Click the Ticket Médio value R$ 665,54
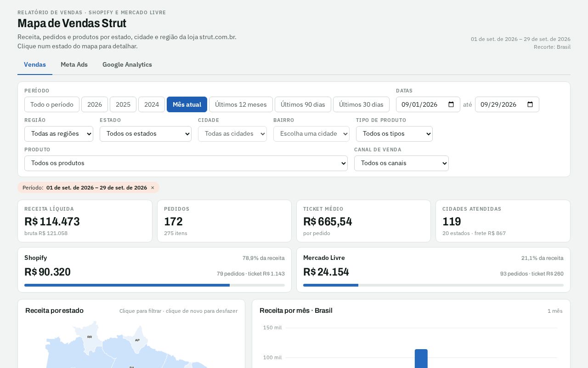The width and height of the screenshot is (588, 368). pyautogui.click(x=328, y=222)
